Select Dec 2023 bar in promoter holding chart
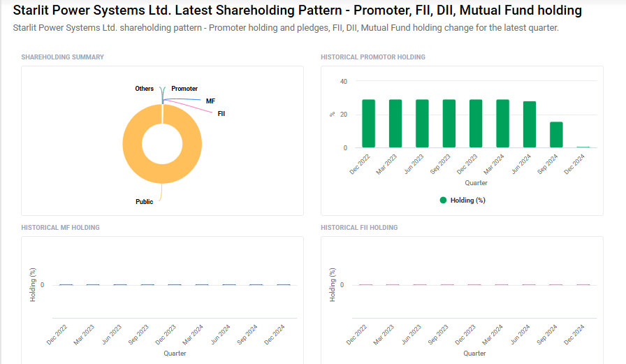The width and height of the screenshot is (626, 364). tap(476, 124)
